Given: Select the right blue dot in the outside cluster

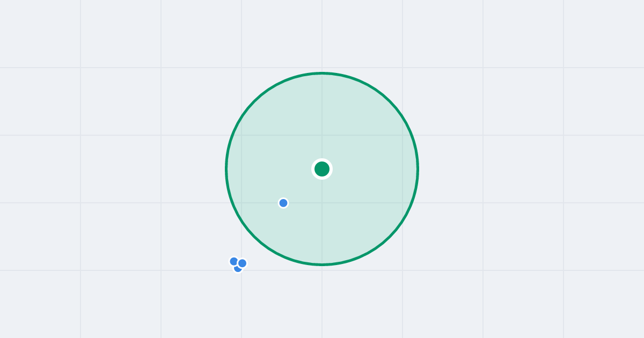Looking at the screenshot, I should point(243,263).
